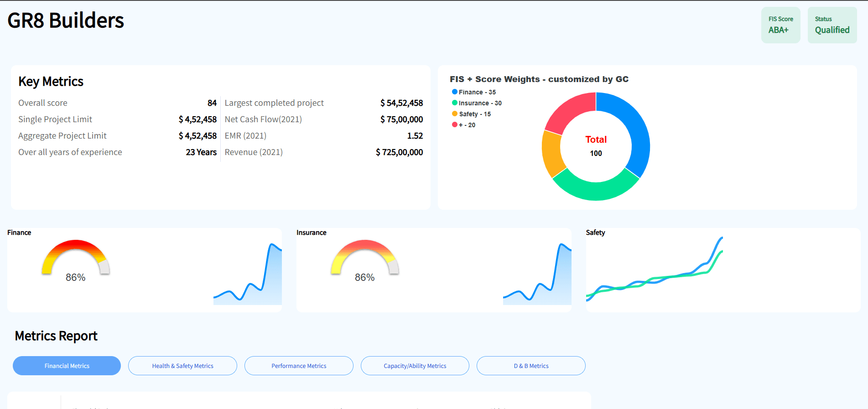
Task: Select the Capacity/Ability Metrics tab
Action: coord(415,366)
